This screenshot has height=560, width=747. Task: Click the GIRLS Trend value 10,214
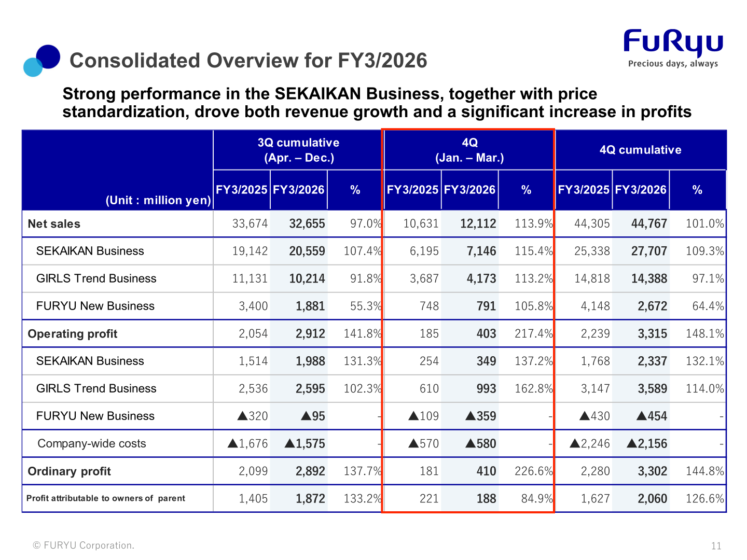pyautogui.click(x=307, y=278)
